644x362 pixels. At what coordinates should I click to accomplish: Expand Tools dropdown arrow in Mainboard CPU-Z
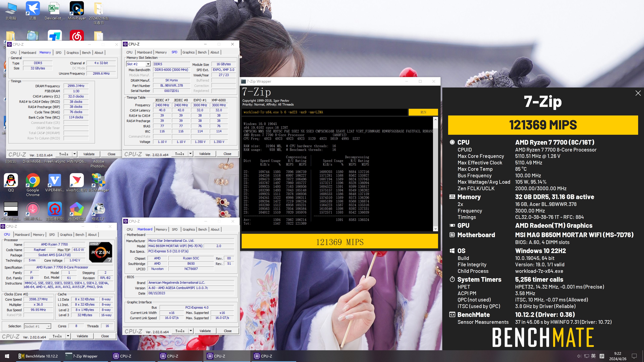pos(191,331)
